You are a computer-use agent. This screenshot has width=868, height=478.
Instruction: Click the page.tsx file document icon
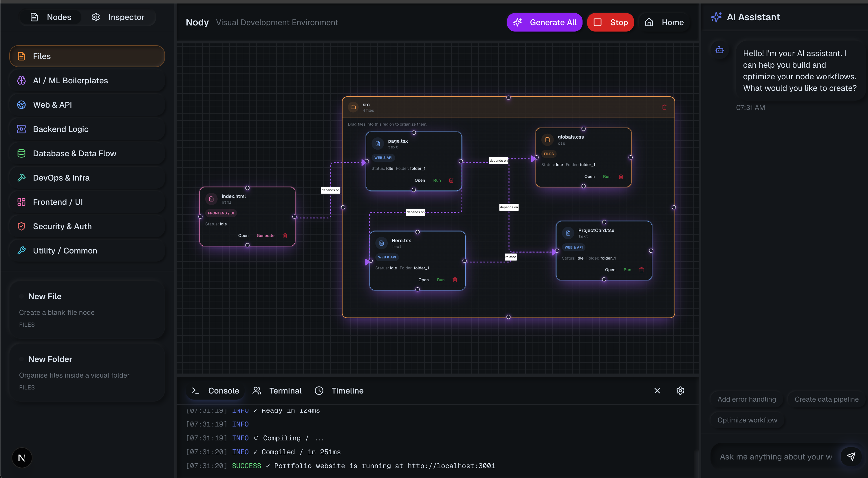tap(378, 144)
